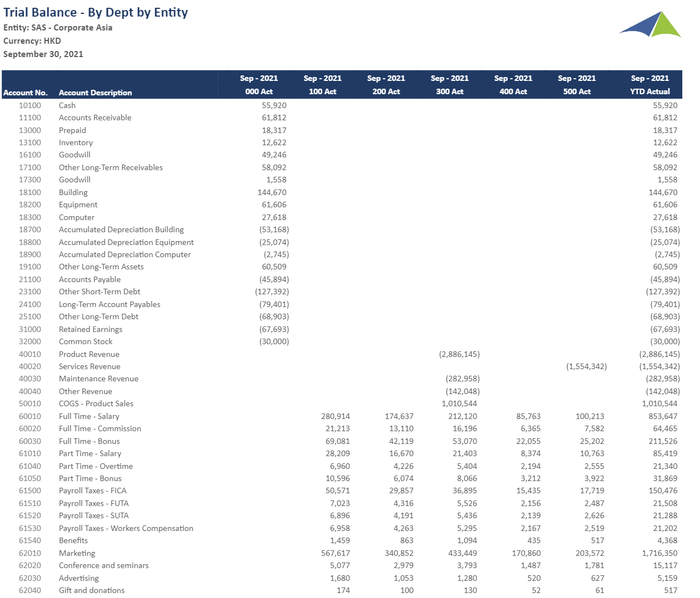Click Payroll Taxes - FICA label
Viewport: 700px width, 598px height.
click(92, 490)
